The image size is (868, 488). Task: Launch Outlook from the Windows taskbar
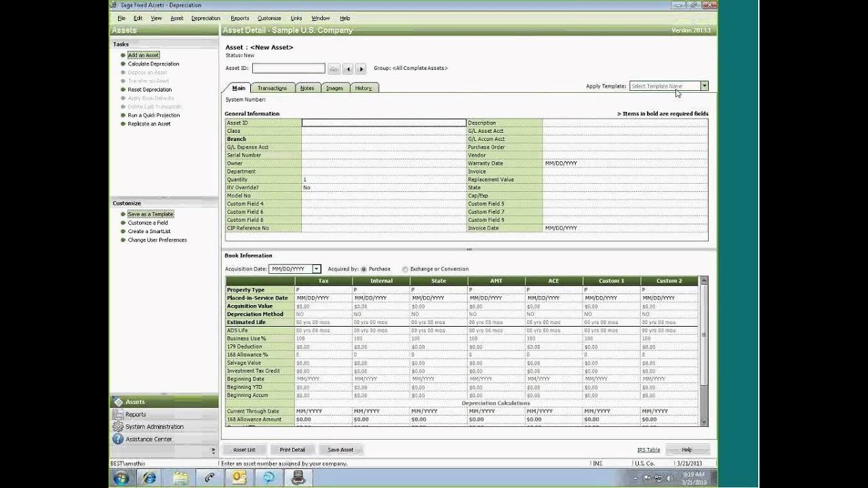click(x=239, y=478)
